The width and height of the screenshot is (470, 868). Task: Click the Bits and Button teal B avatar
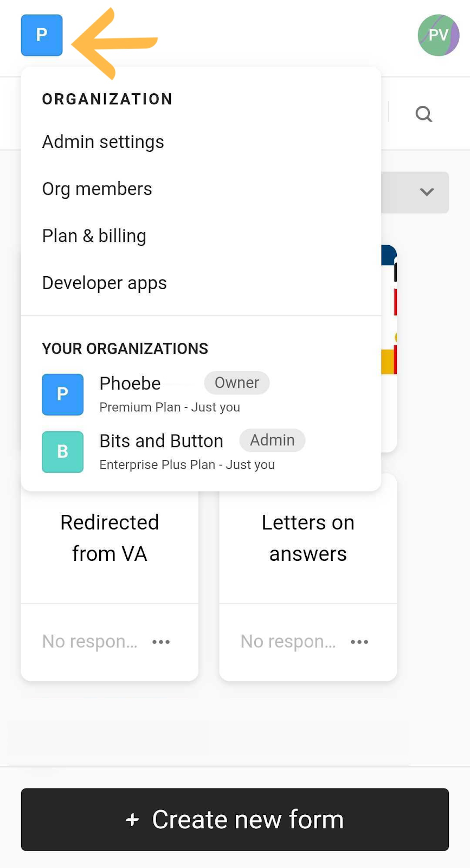pyautogui.click(x=63, y=452)
